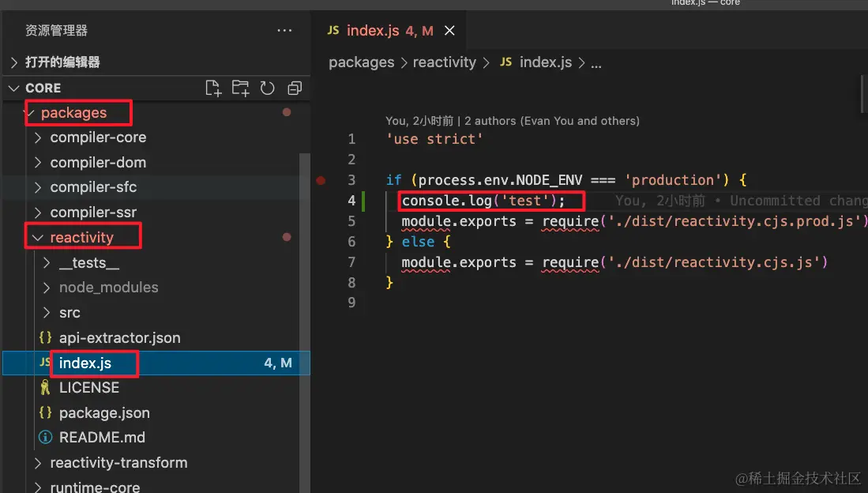
Task: Click the 资源管理器 panel title
Action: pos(56,31)
